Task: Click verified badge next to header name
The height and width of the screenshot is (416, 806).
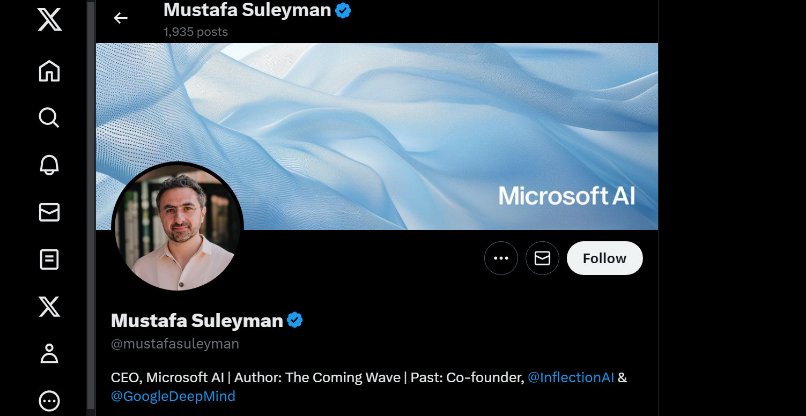Action: point(343,11)
